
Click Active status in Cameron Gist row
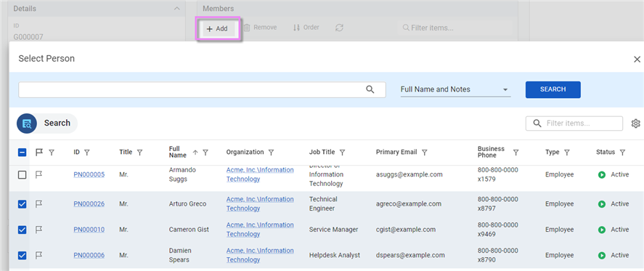click(x=614, y=230)
